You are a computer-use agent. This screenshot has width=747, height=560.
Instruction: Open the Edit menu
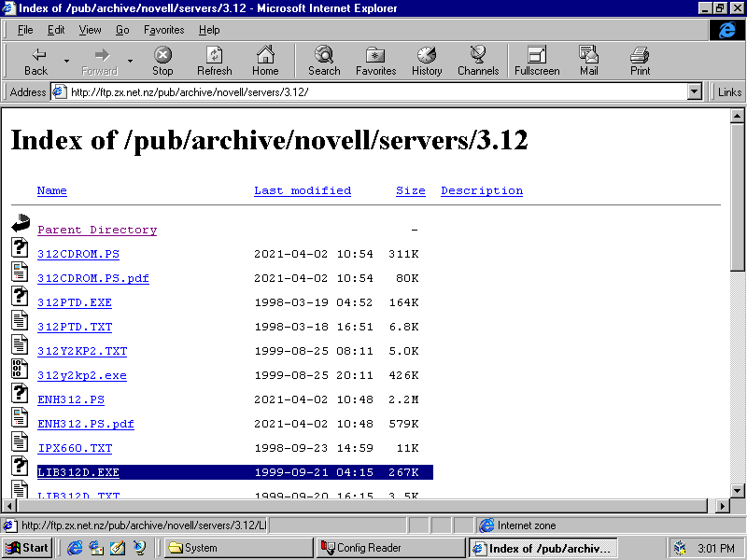pyautogui.click(x=56, y=30)
